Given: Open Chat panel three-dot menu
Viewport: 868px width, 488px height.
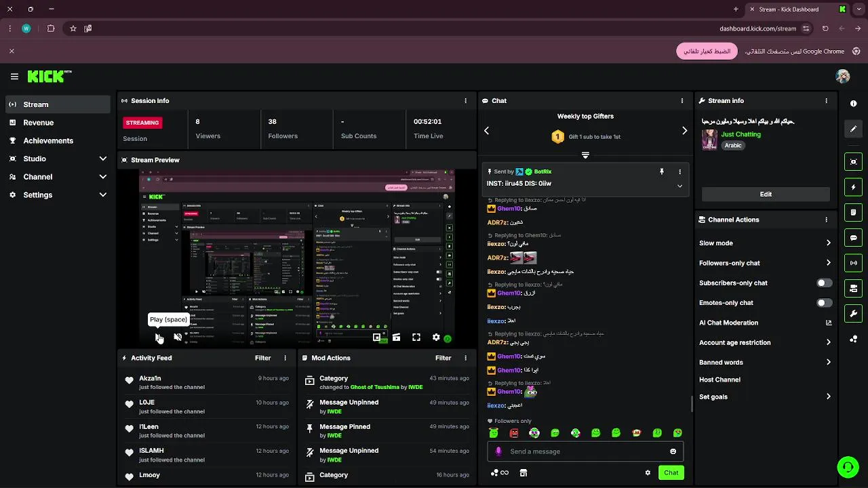Looking at the screenshot, I should click(x=682, y=100).
